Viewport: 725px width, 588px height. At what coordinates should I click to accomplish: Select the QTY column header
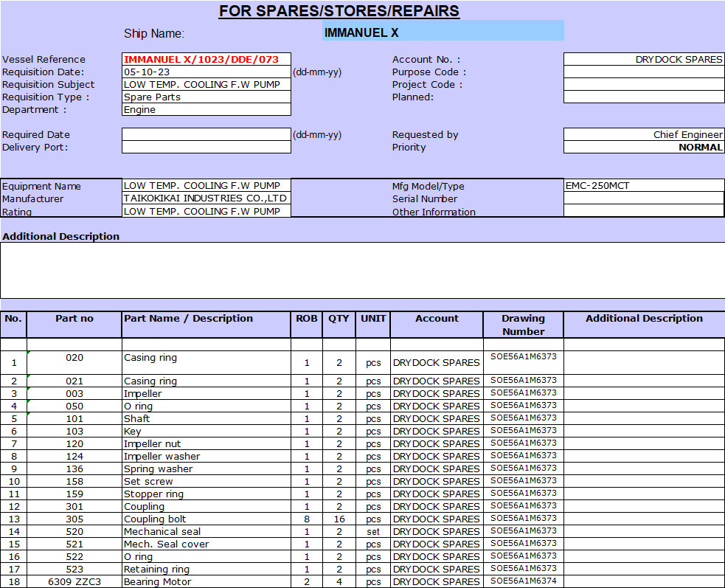click(339, 325)
